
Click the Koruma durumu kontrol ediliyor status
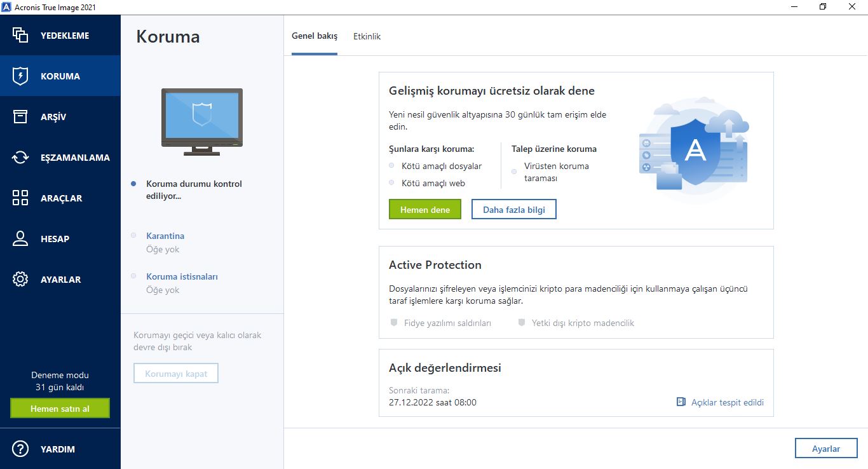pyautogui.click(x=194, y=190)
